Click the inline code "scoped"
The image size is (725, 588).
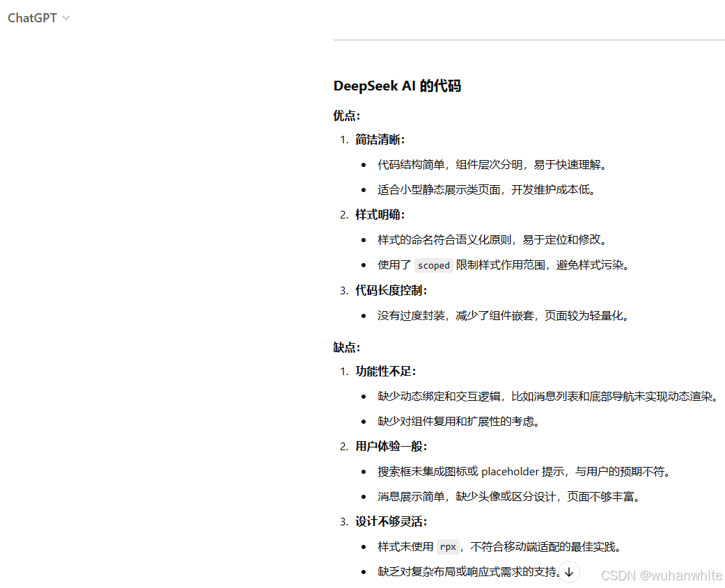(434, 266)
